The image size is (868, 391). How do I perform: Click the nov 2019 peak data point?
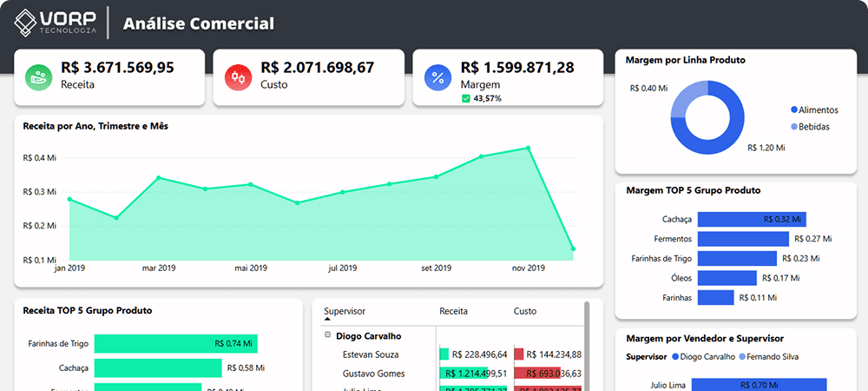pyautogui.click(x=528, y=148)
